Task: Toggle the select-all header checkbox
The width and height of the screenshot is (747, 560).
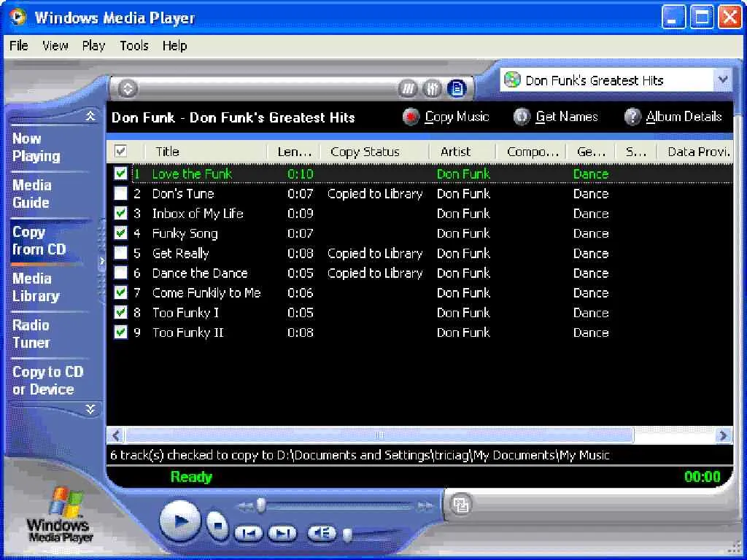Action: pyautogui.click(x=121, y=152)
